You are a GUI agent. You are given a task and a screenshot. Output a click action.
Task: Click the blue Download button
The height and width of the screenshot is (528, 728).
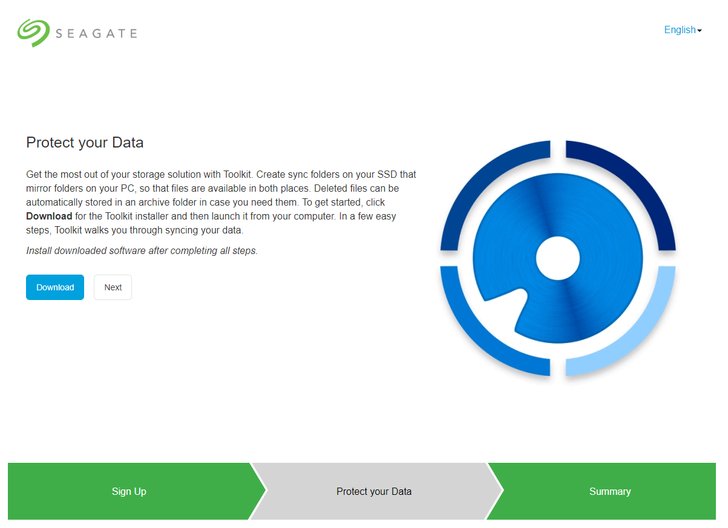coord(55,287)
